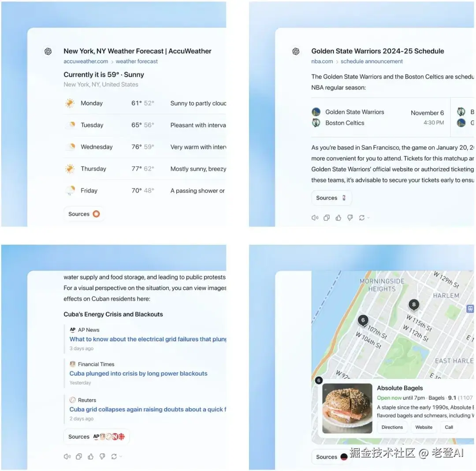476x471 pixels.
Task: Click the ChatGPT logo beside Warriors Schedule
Action: pyautogui.click(x=296, y=51)
